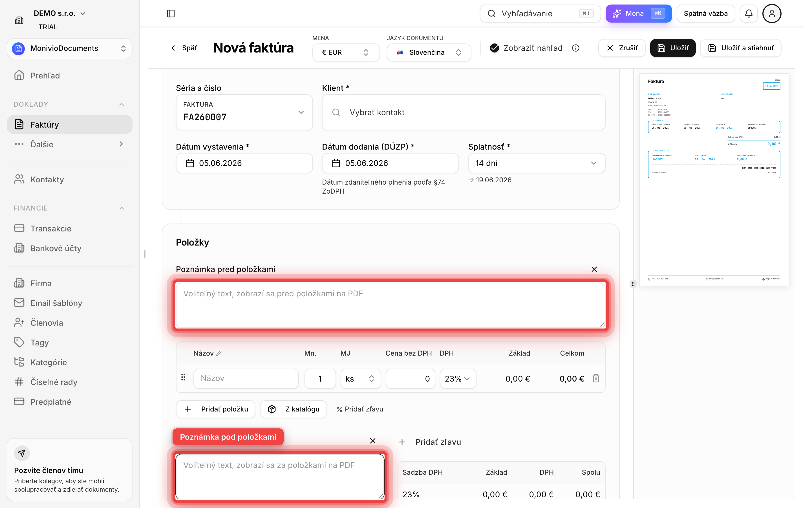The image size is (812, 508).
Task: Remove the Poznámka pred položkami note
Action: 594,269
